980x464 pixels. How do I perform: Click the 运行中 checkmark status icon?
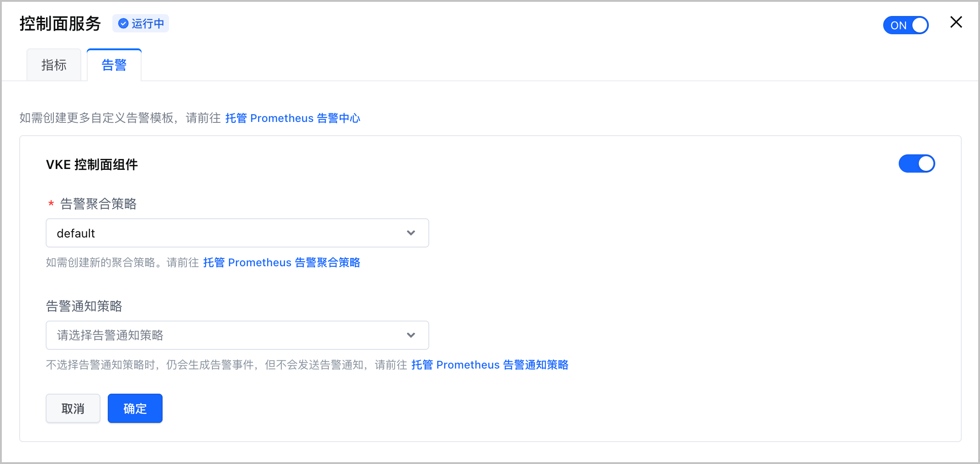point(123,23)
